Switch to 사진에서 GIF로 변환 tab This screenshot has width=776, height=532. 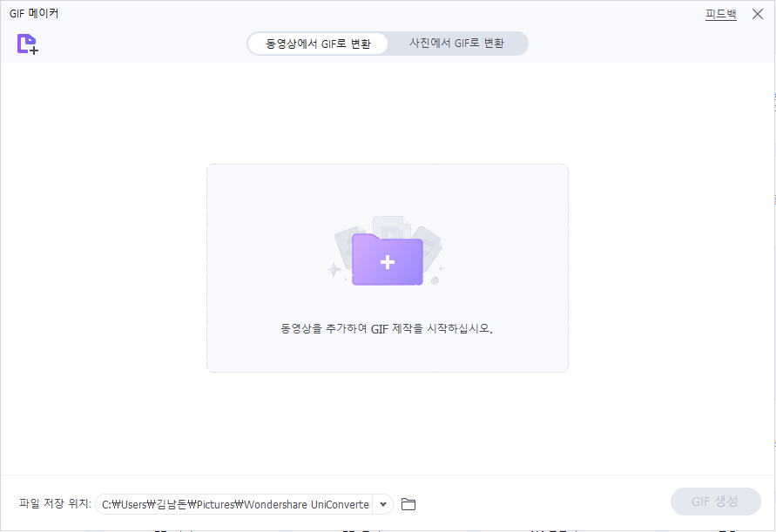pyautogui.click(x=456, y=44)
